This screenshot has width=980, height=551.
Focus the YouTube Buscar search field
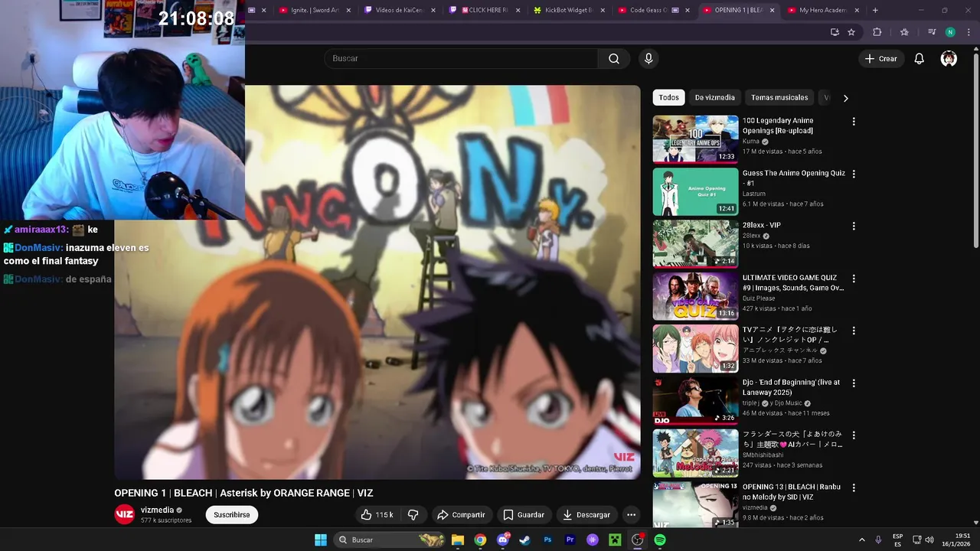click(x=461, y=59)
